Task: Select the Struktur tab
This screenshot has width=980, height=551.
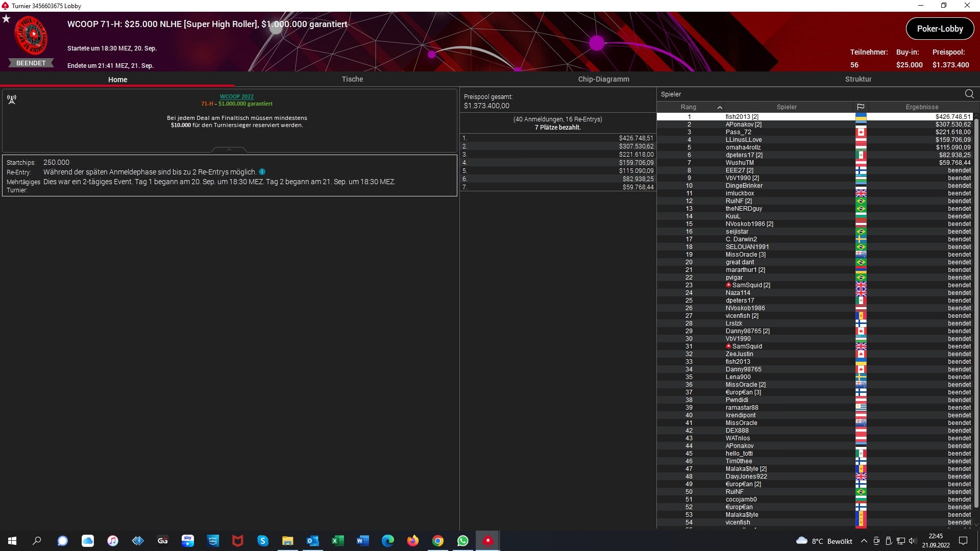Action: tap(858, 79)
